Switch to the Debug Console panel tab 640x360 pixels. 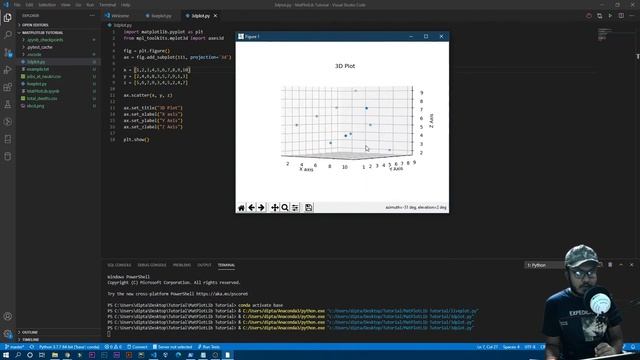[x=152, y=265]
